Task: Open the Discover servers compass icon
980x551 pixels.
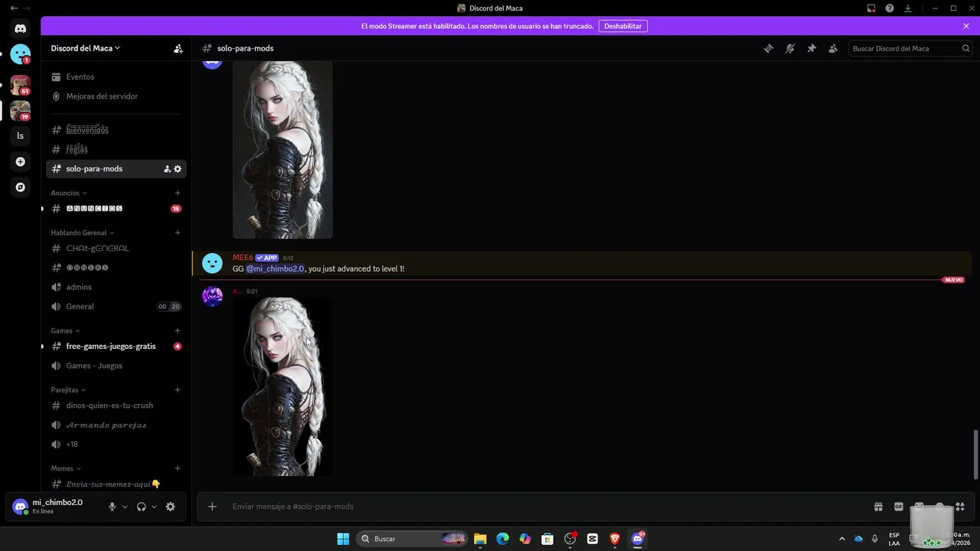Action: [x=21, y=187]
